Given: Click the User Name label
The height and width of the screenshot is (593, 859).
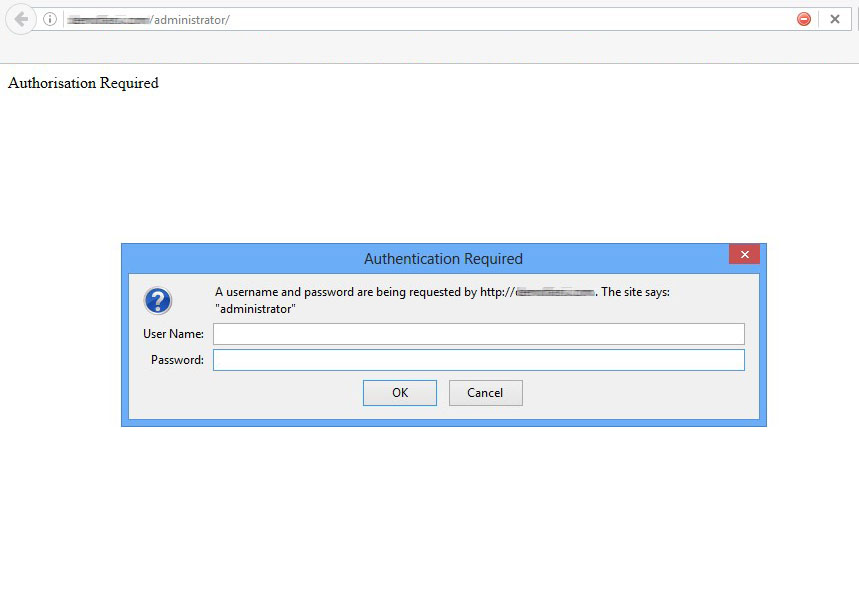Looking at the screenshot, I should point(173,334).
